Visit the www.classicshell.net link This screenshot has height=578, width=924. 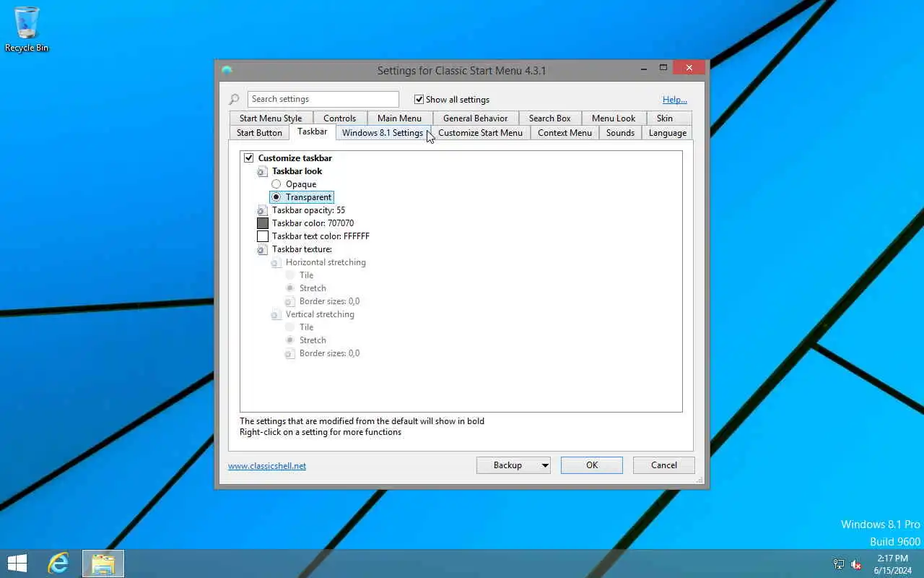[x=267, y=466]
